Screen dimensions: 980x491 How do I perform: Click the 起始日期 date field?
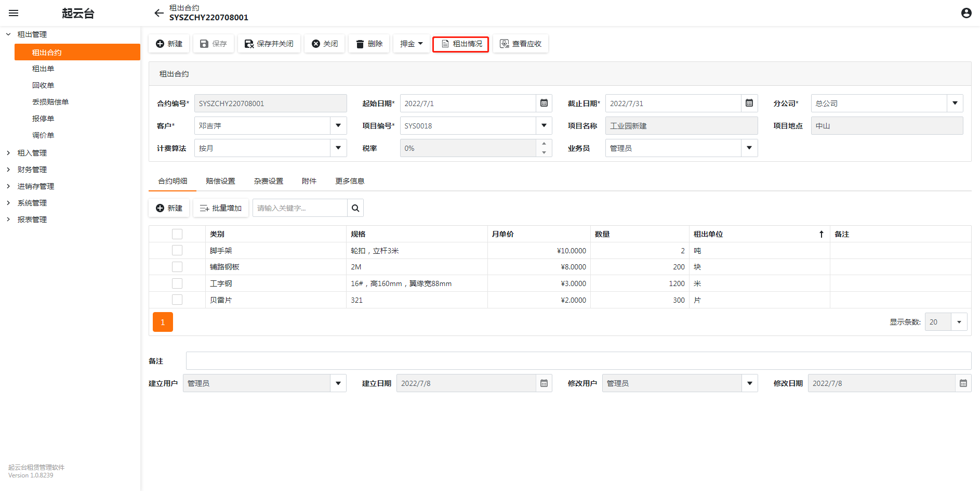pyautogui.click(x=468, y=103)
